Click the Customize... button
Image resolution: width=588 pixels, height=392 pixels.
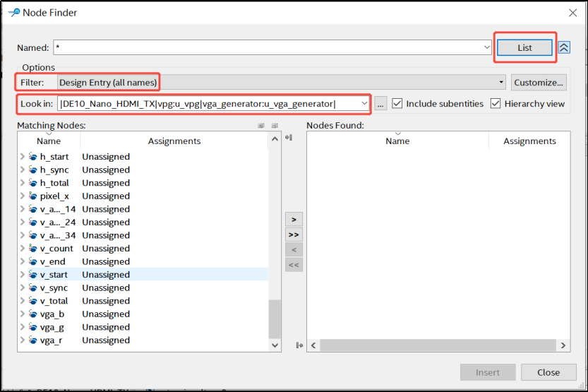point(538,83)
